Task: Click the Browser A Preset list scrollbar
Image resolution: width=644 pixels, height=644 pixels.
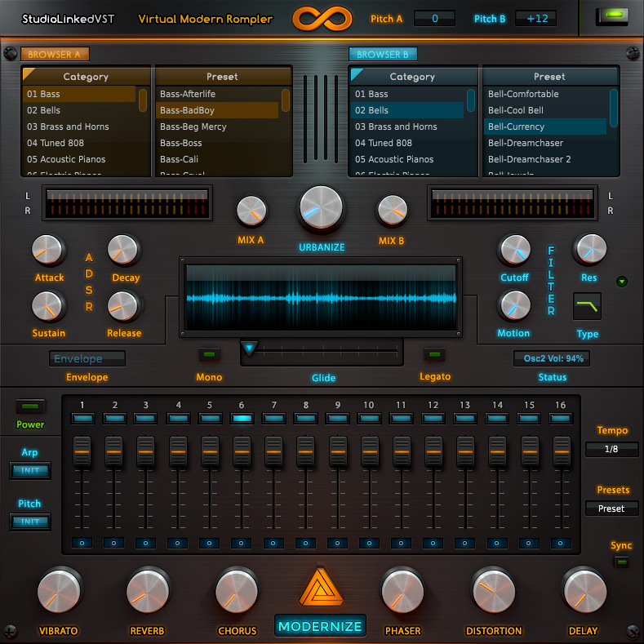Action: click(x=286, y=100)
